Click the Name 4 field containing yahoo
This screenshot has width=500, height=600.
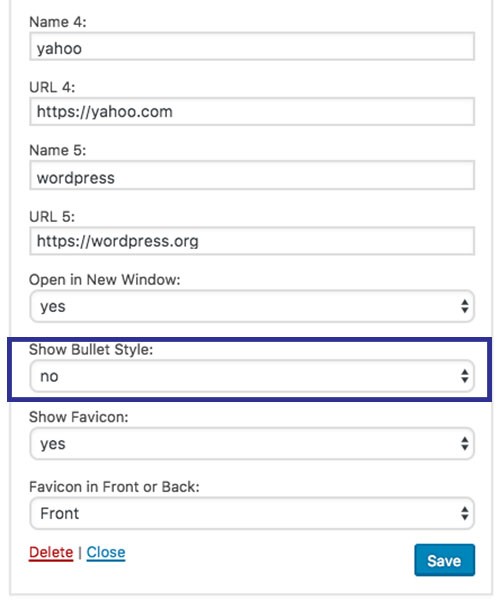[x=252, y=46]
